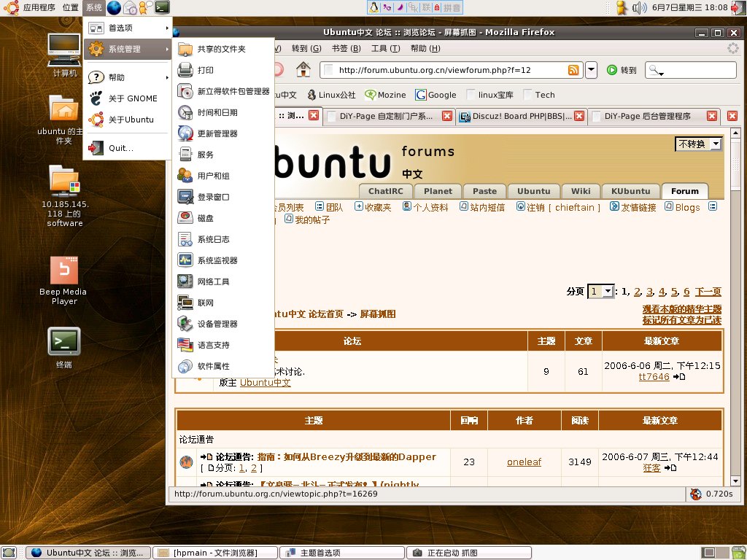The image size is (747, 560).
Task: Select 关于 GNOME menu entry
Action: (127, 98)
